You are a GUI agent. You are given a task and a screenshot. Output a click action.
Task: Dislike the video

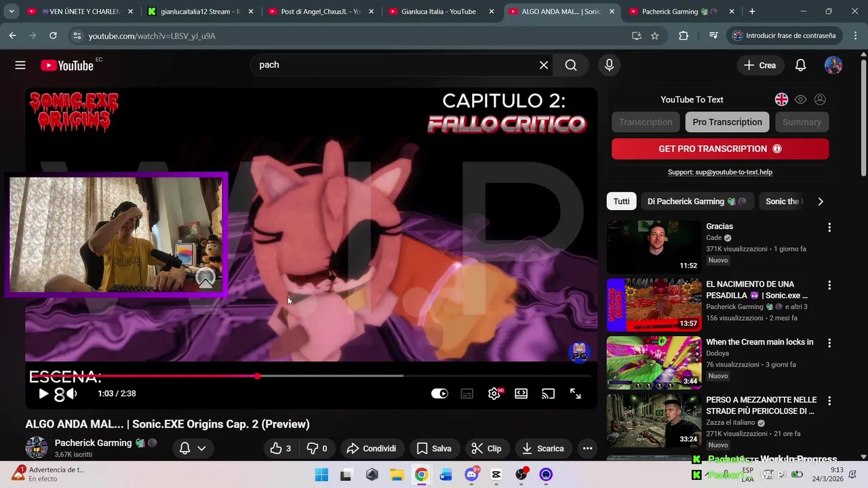coord(317,449)
